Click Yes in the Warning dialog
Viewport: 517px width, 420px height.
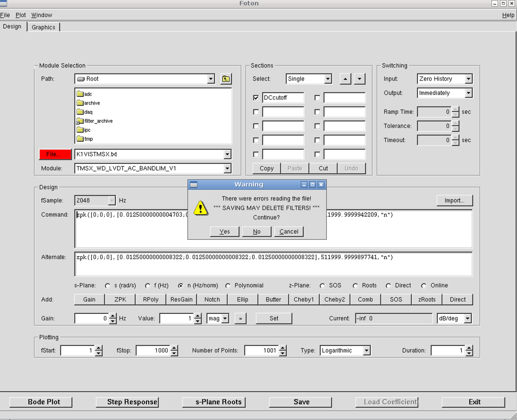[x=225, y=231]
